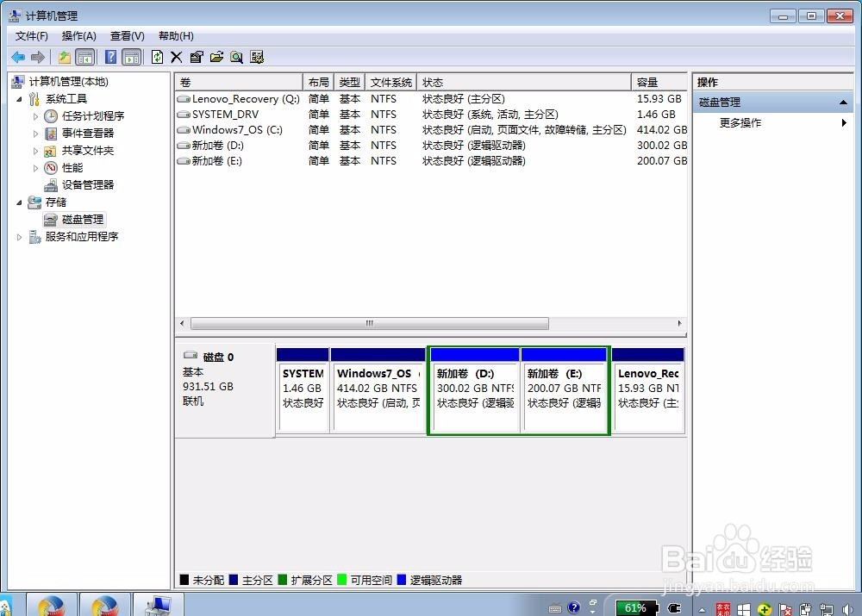Click the Settings view toolbar icon
The width and height of the screenshot is (862, 616).
click(x=257, y=57)
